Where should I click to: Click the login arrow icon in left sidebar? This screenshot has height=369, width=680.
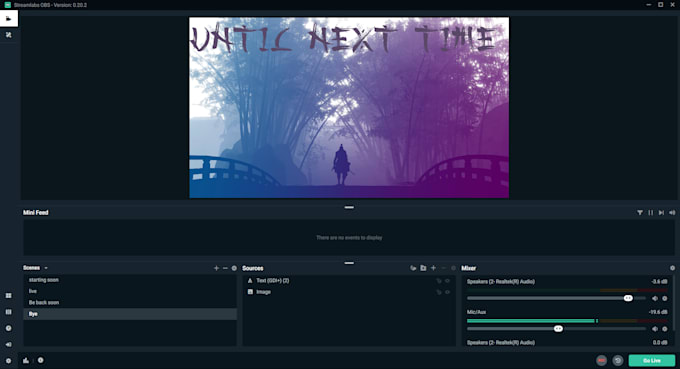point(9,344)
